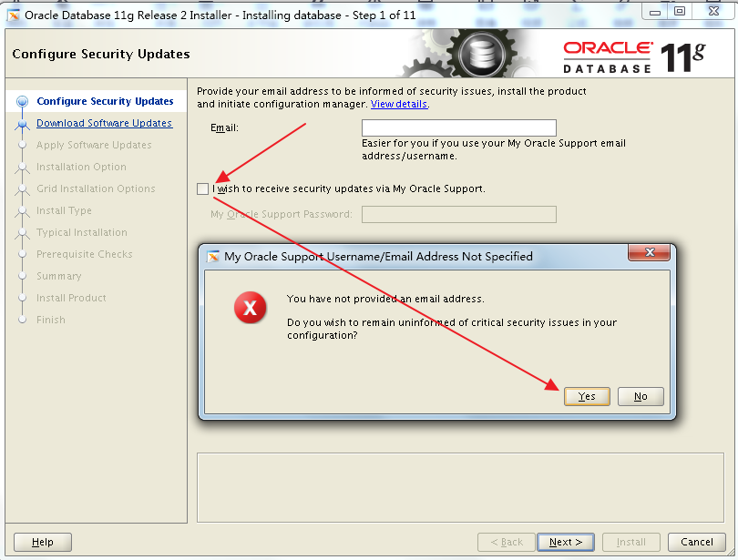
Task: Click the My Oracle Support Password field
Action: click(459, 214)
